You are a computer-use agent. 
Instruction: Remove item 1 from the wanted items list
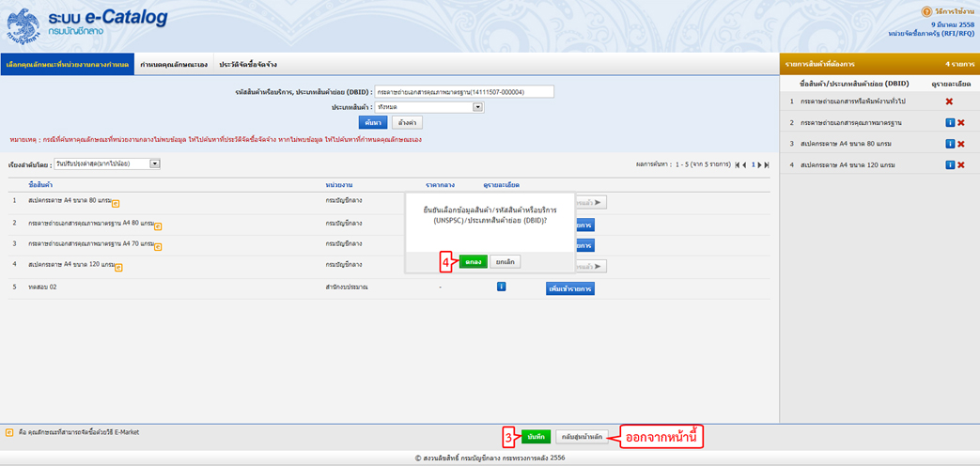(x=949, y=101)
